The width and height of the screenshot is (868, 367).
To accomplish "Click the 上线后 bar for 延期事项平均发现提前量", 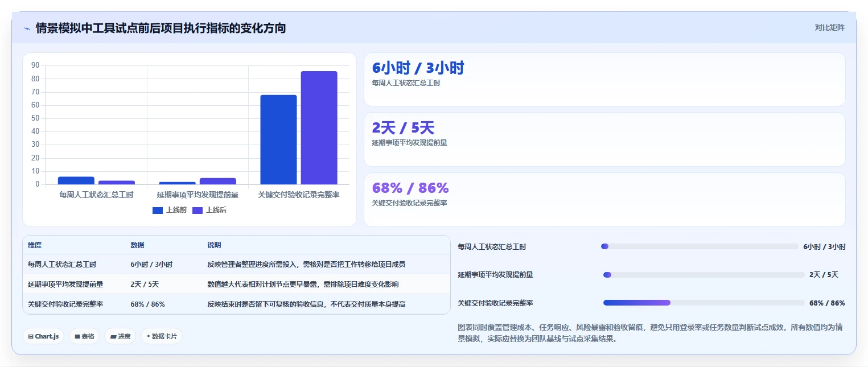I will click(217, 181).
